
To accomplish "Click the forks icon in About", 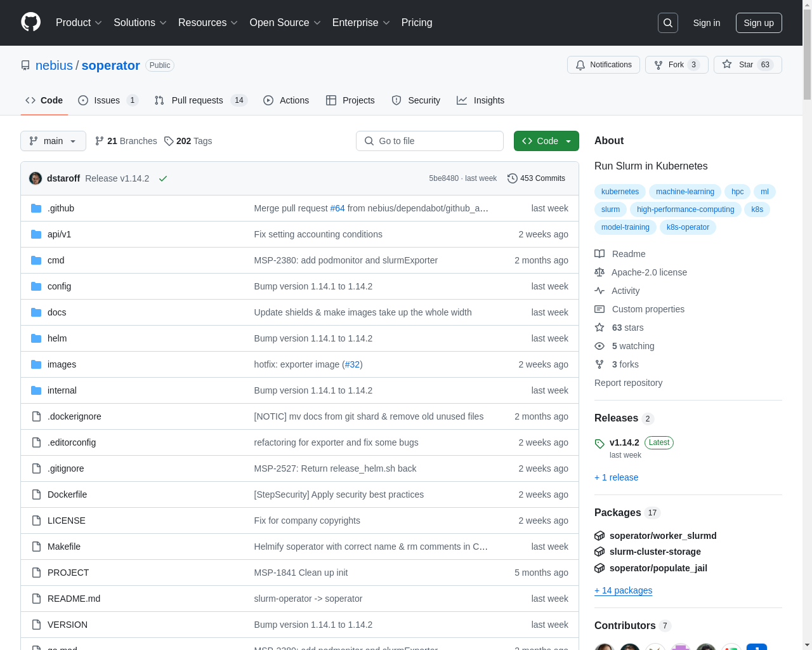I will point(599,364).
